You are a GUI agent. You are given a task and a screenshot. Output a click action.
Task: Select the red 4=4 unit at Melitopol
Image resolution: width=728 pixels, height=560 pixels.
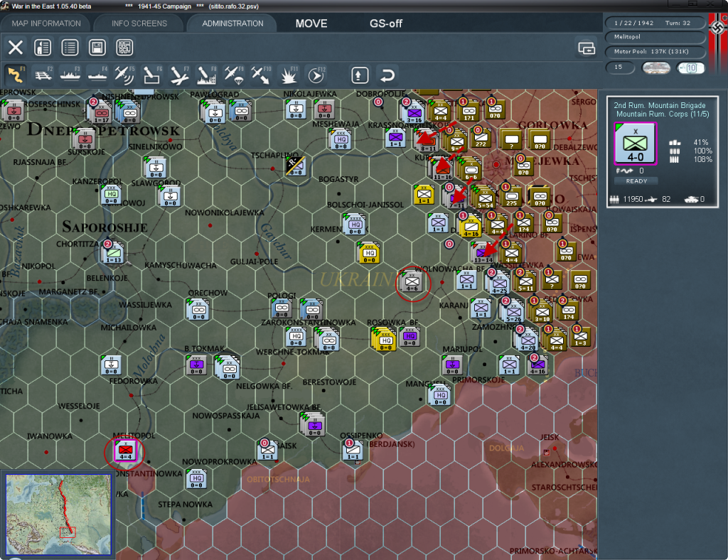(x=125, y=450)
